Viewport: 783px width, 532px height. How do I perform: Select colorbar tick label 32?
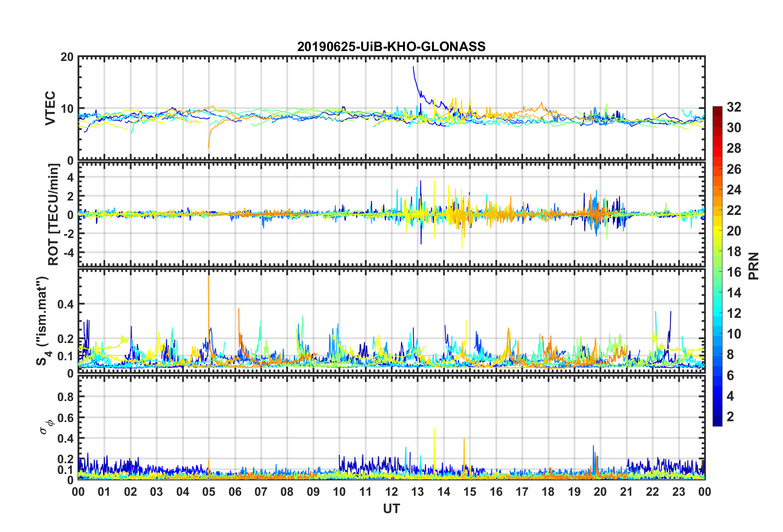coord(734,107)
